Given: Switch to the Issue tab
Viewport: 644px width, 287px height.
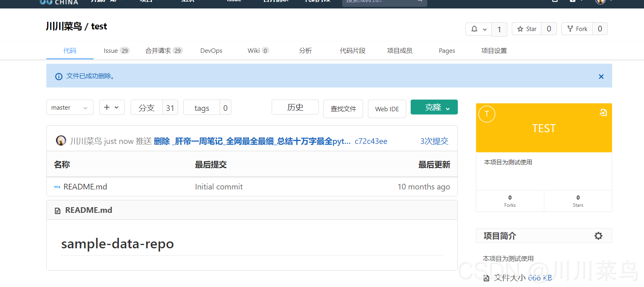Looking at the screenshot, I should (116, 51).
